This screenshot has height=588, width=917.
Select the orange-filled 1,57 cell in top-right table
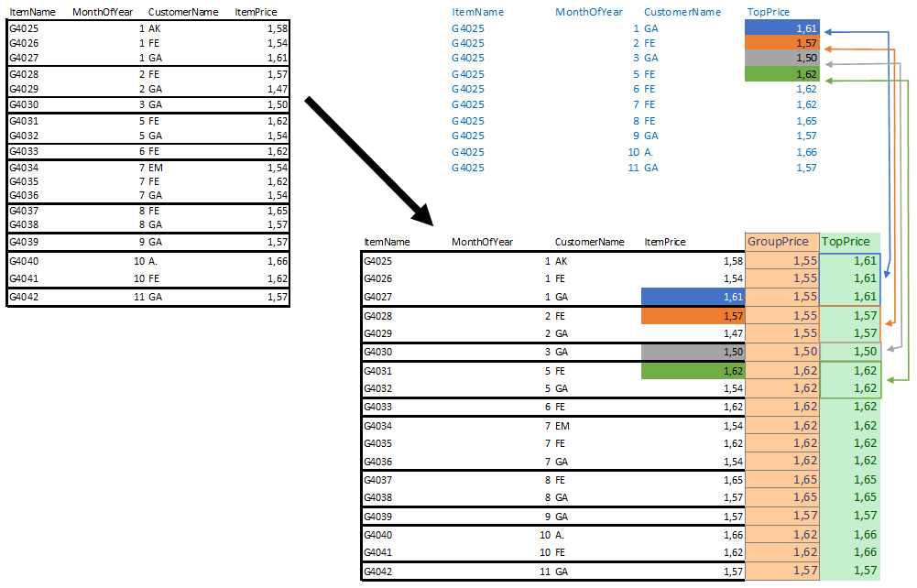pyautogui.click(x=782, y=43)
